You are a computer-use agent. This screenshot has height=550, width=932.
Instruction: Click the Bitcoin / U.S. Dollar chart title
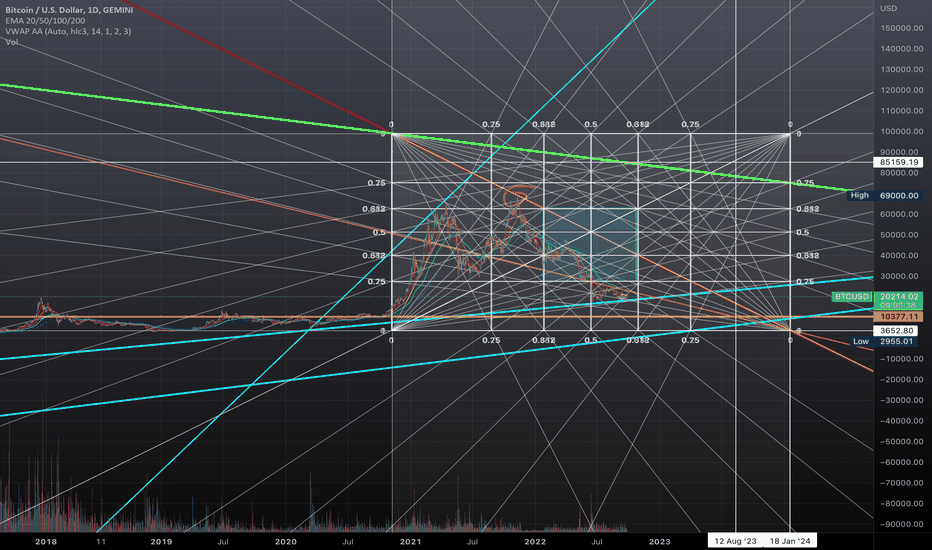pyautogui.click(x=69, y=10)
